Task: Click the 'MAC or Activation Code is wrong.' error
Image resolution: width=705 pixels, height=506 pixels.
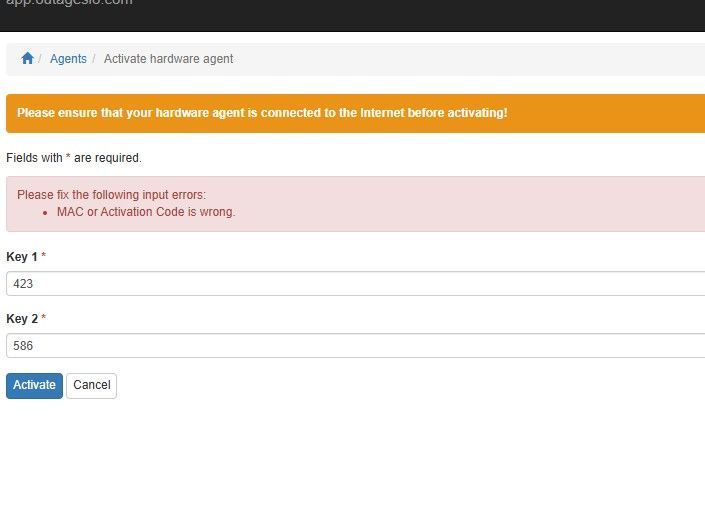Action: [146, 212]
